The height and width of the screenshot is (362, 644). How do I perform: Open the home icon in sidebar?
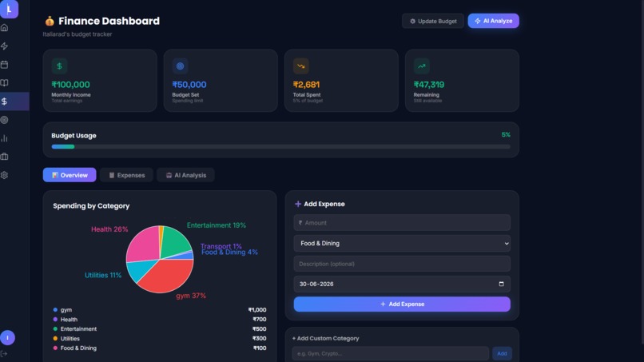5,27
